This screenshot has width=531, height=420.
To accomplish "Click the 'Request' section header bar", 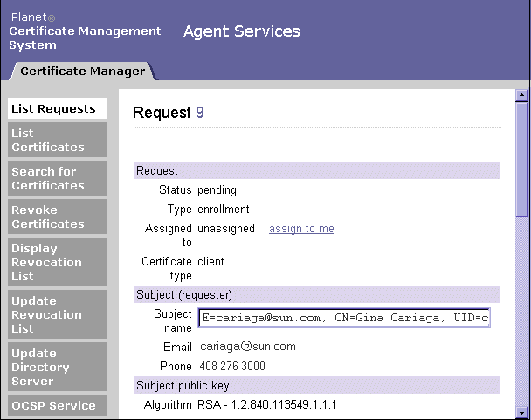I will (317, 170).
